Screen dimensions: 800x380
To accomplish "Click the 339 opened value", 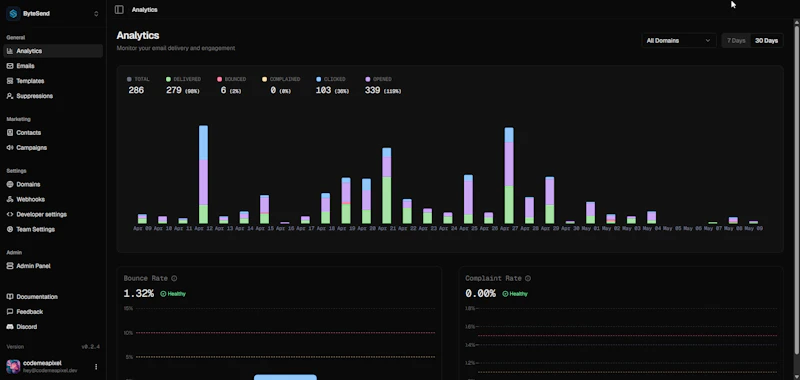I will click(x=372, y=90).
